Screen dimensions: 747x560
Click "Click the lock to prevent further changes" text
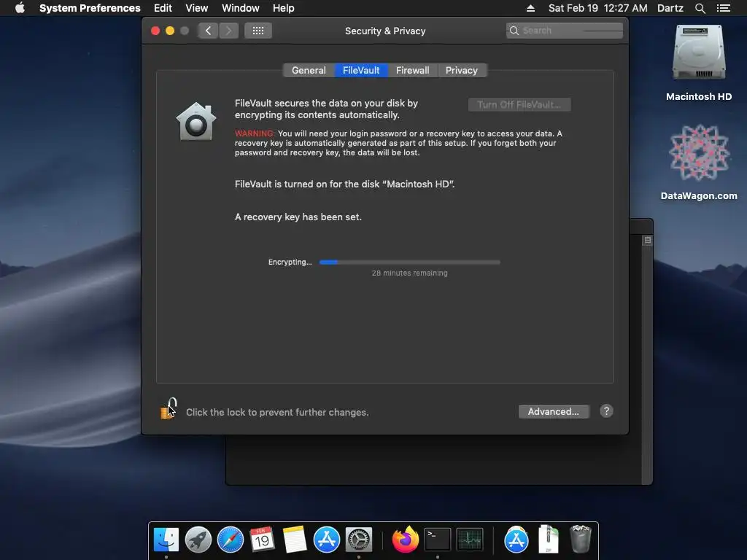pos(277,413)
